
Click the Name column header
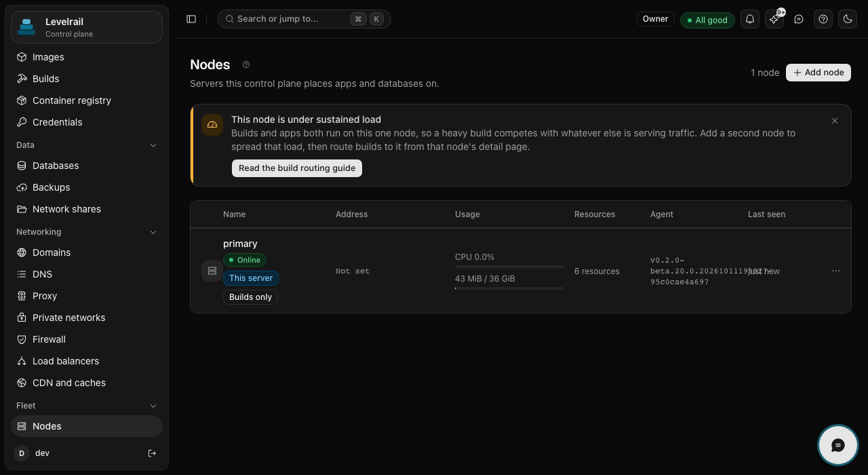click(x=235, y=214)
